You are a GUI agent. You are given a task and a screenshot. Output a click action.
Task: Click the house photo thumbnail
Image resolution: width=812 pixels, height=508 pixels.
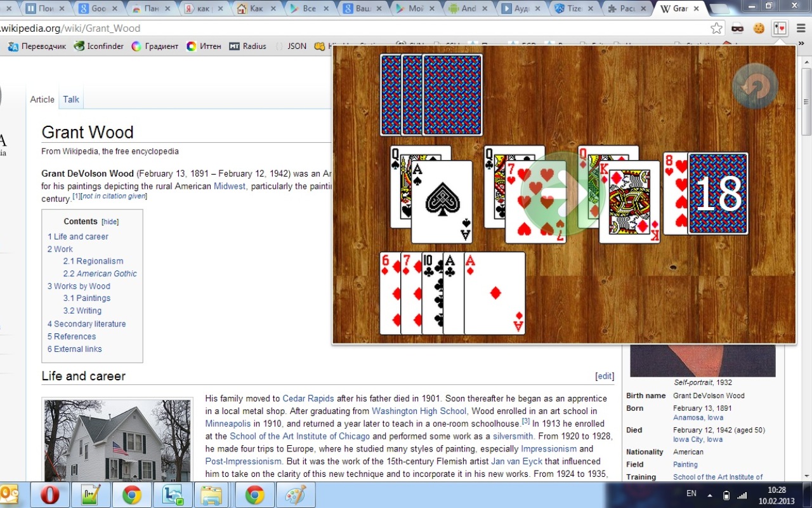click(117, 441)
